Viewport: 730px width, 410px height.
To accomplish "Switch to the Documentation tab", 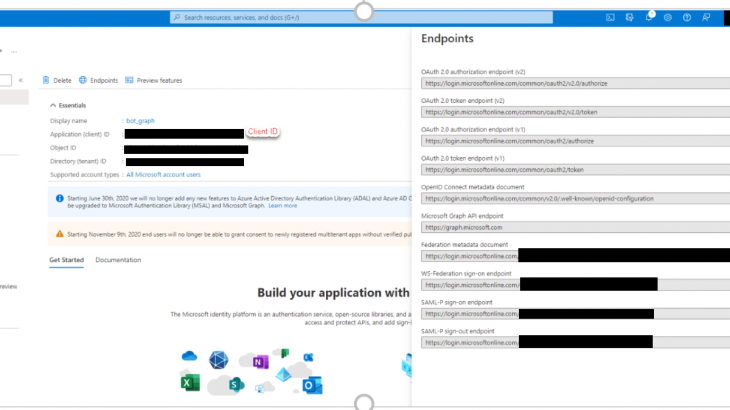I will [x=118, y=260].
